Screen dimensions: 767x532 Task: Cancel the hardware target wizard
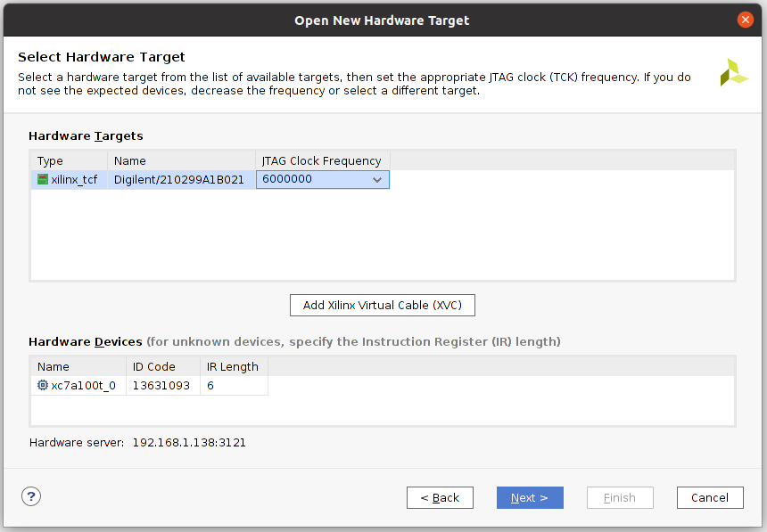click(710, 497)
